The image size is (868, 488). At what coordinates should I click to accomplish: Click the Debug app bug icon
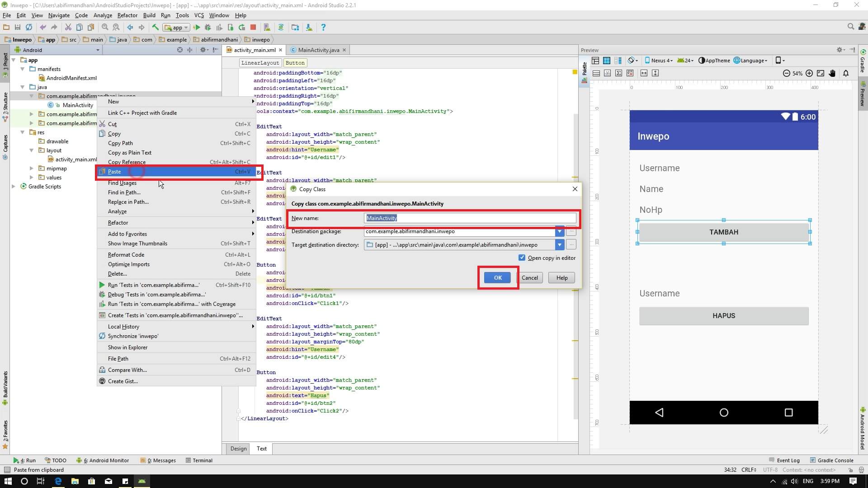click(x=208, y=28)
